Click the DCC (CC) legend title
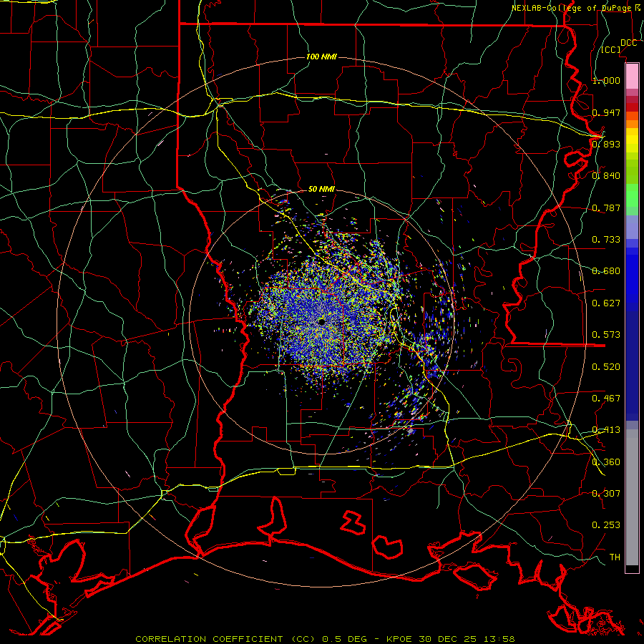 (619, 46)
